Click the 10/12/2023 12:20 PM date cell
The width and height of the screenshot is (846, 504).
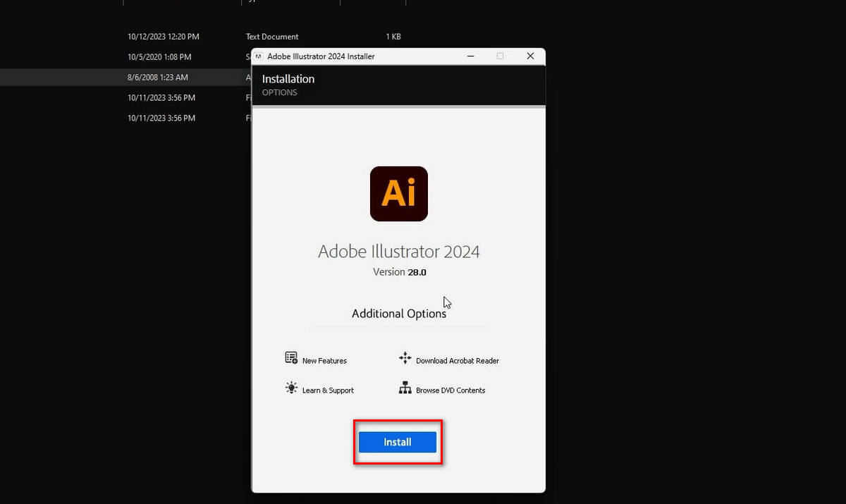click(x=164, y=37)
